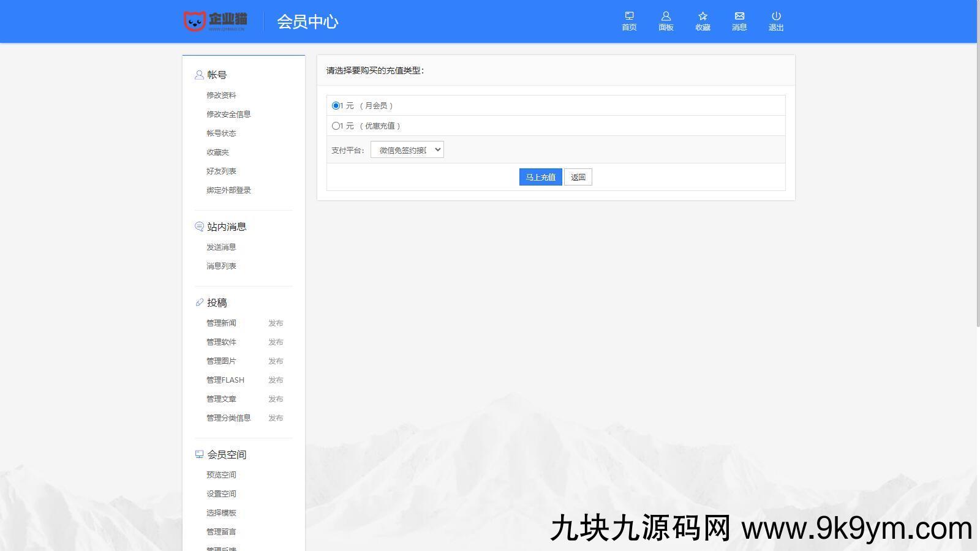This screenshot has width=980, height=551.
Task: Open the 面板 panel icon
Action: click(666, 17)
